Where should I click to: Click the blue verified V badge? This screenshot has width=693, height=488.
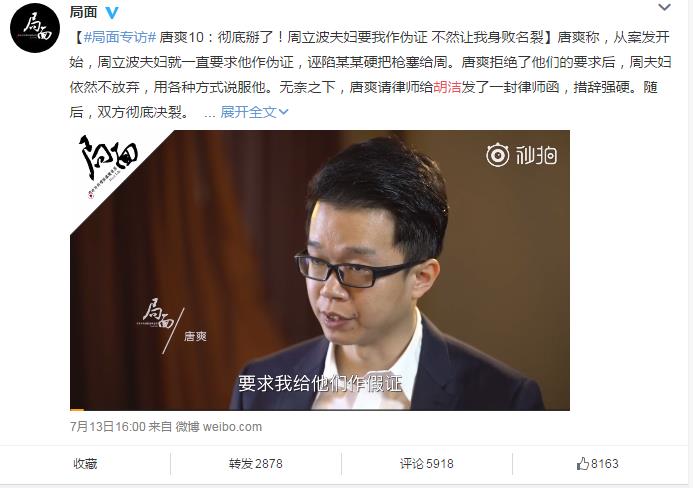point(112,13)
